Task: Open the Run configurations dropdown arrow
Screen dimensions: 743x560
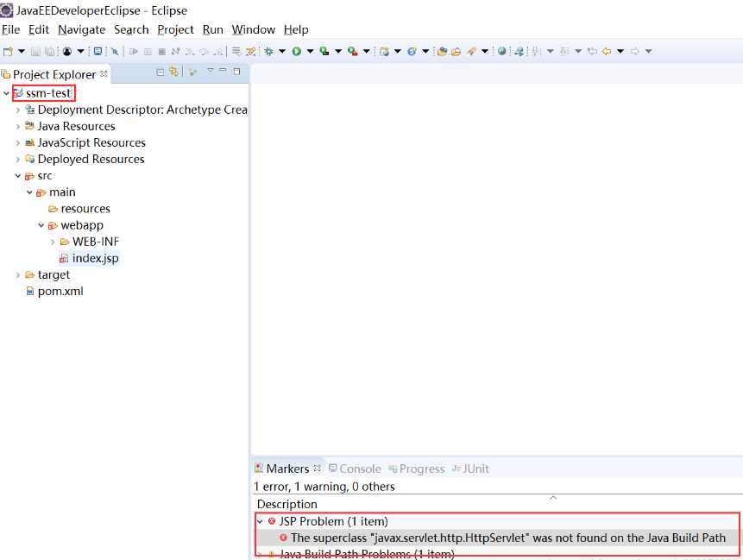Action: (311, 51)
